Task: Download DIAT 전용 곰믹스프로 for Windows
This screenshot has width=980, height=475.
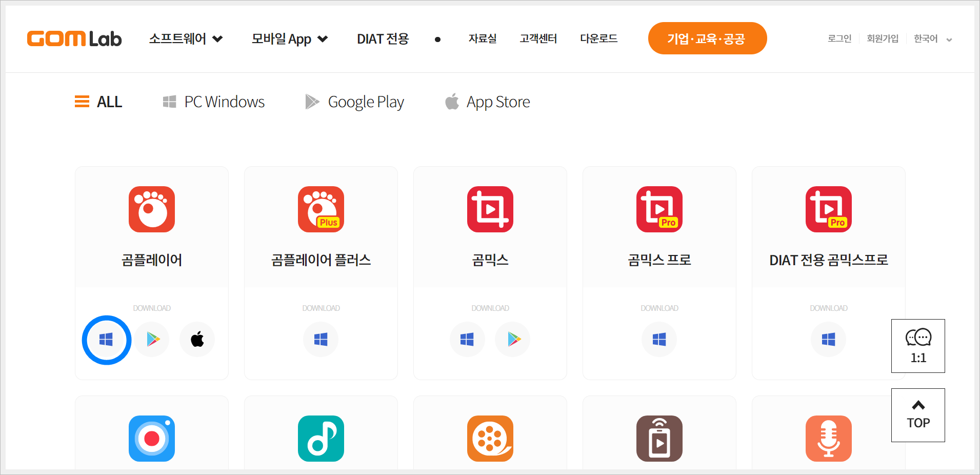Action: point(829,340)
